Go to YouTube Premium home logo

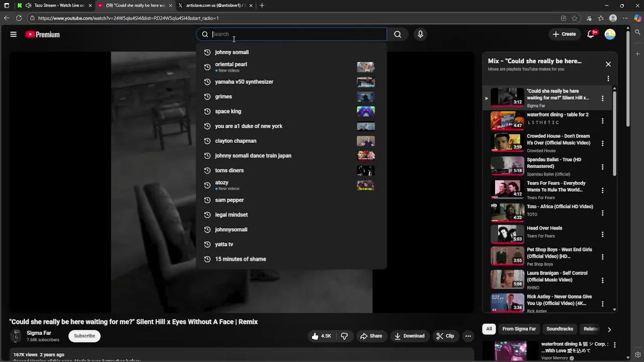(x=43, y=34)
